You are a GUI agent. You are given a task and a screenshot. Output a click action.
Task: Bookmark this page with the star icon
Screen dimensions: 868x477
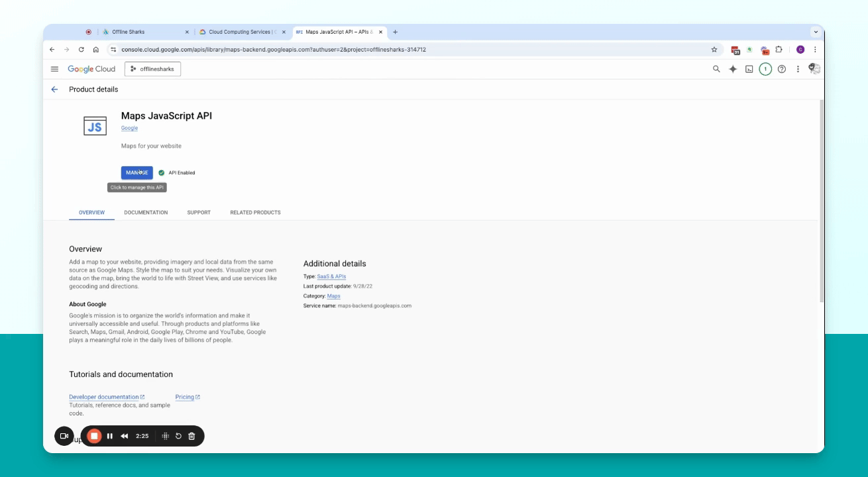click(x=714, y=50)
